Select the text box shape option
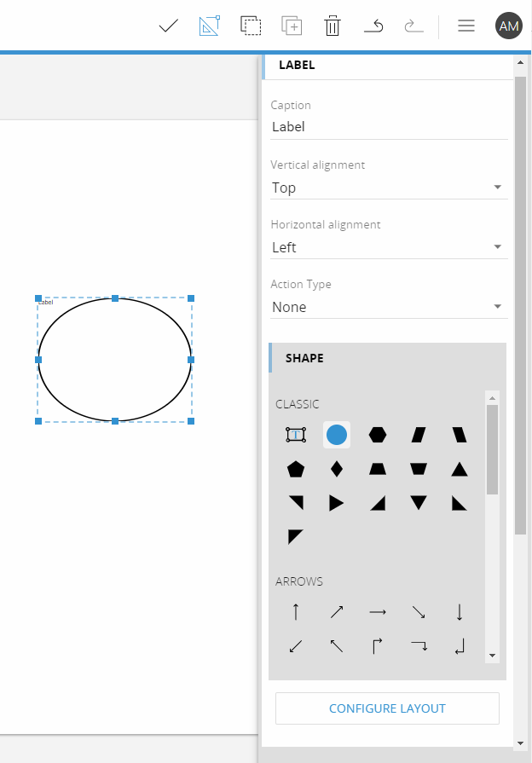This screenshot has width=532, height=763. [296, 435]
